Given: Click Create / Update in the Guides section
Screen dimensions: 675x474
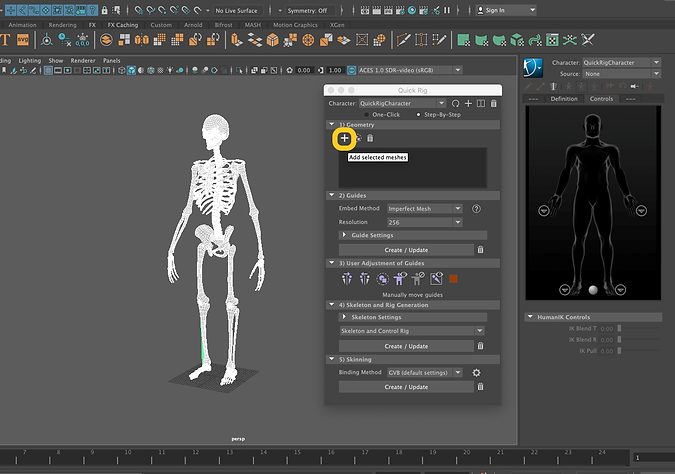Looking at the screenshot, I should click(406, 250).
